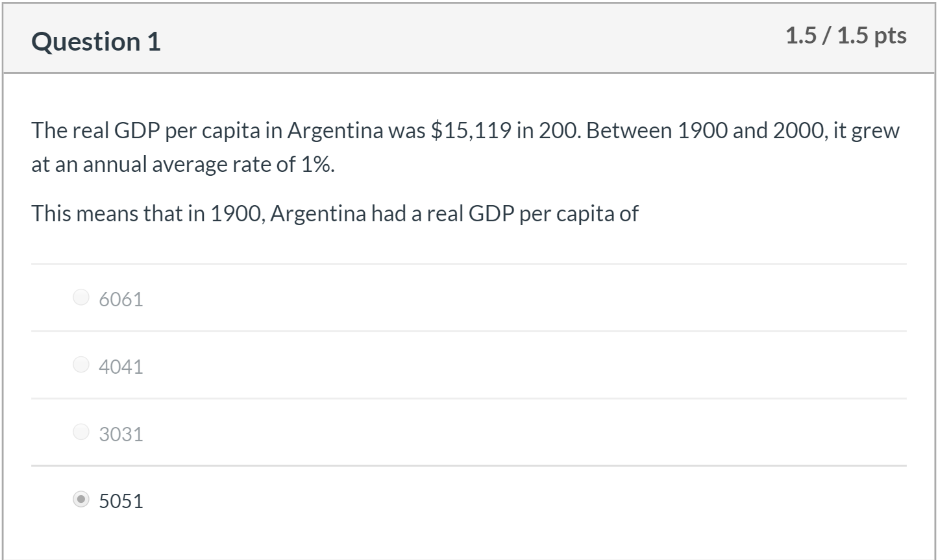Click the "Question 1" heading
The image size is (938, 560).
[x=98, y=42]
